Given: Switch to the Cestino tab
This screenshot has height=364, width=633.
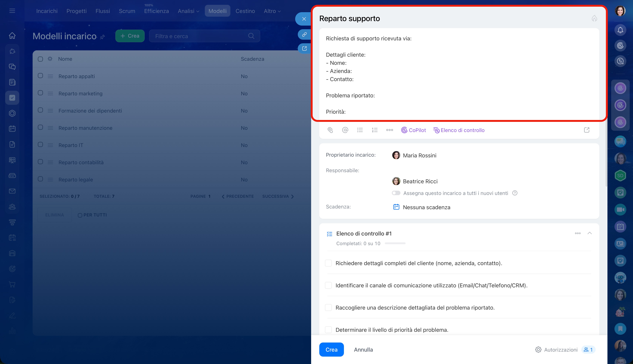Looking at the screenshot, I should 245,11.
